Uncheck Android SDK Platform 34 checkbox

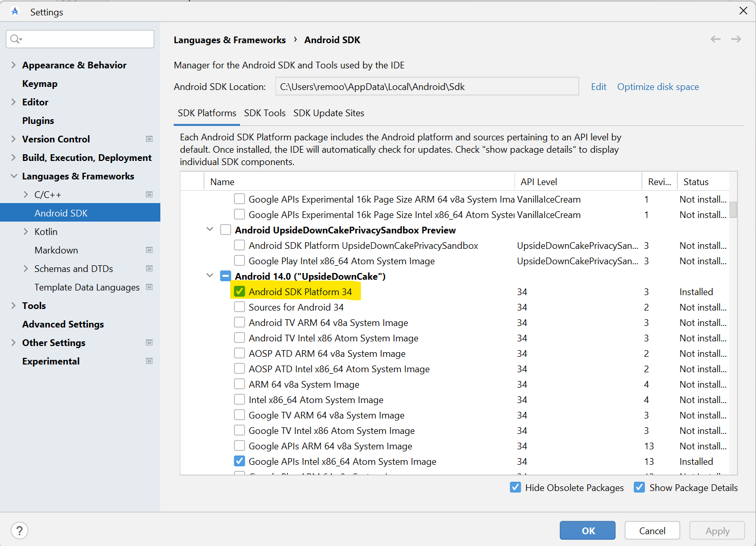[x=239, y=292]
